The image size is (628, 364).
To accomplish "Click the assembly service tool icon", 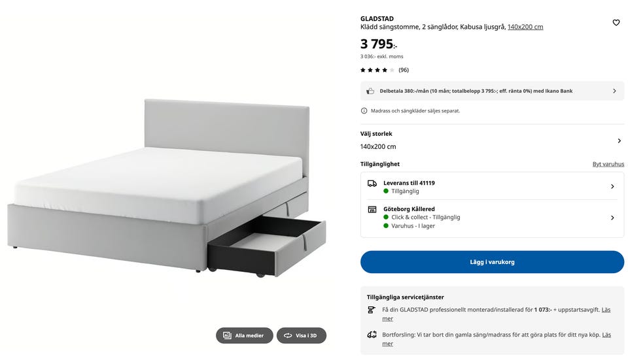I will (x=372, y=310).
